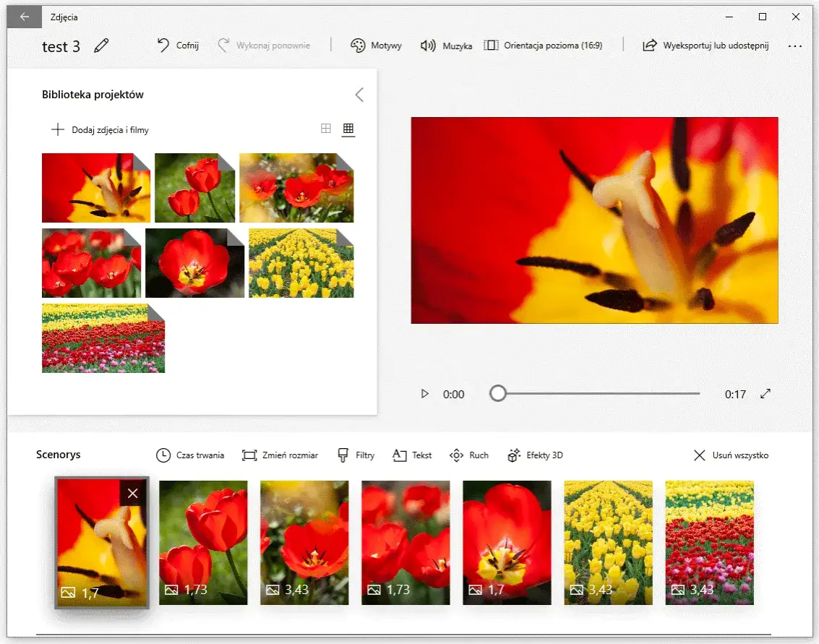Click the Czas trwania clock icon
819x644 pixels.
164,455
